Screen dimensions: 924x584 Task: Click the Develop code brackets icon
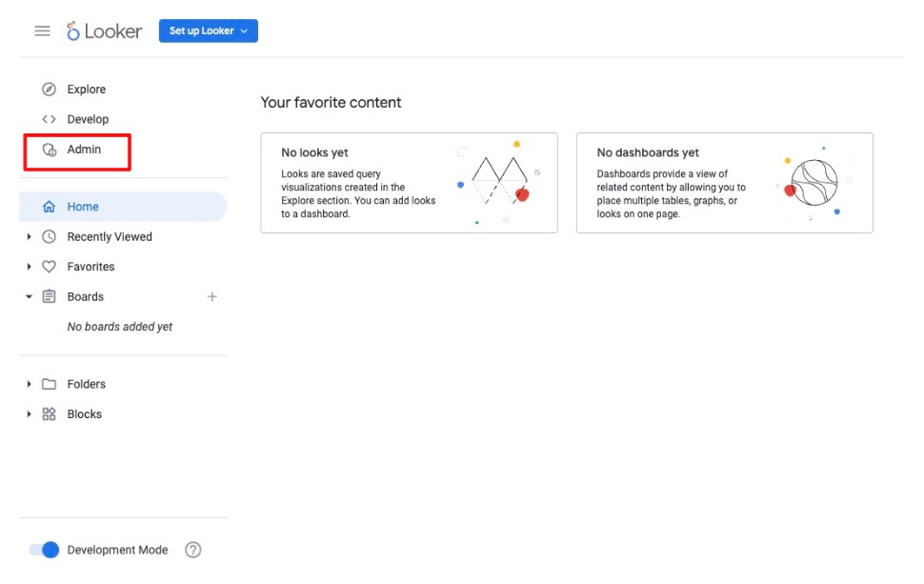pyautogui.click(x=49, y=119)
